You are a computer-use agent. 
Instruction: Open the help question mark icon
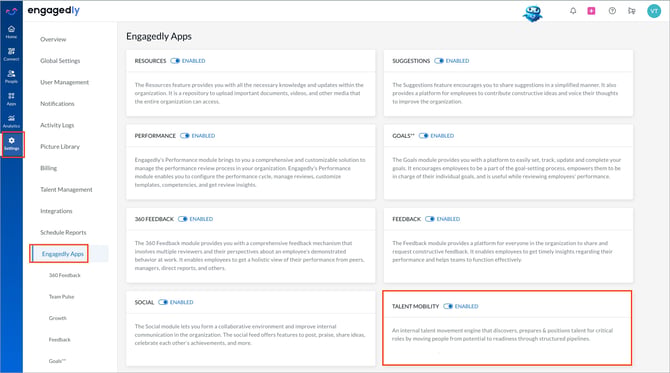pyautogui.click(x=612, y=11)
